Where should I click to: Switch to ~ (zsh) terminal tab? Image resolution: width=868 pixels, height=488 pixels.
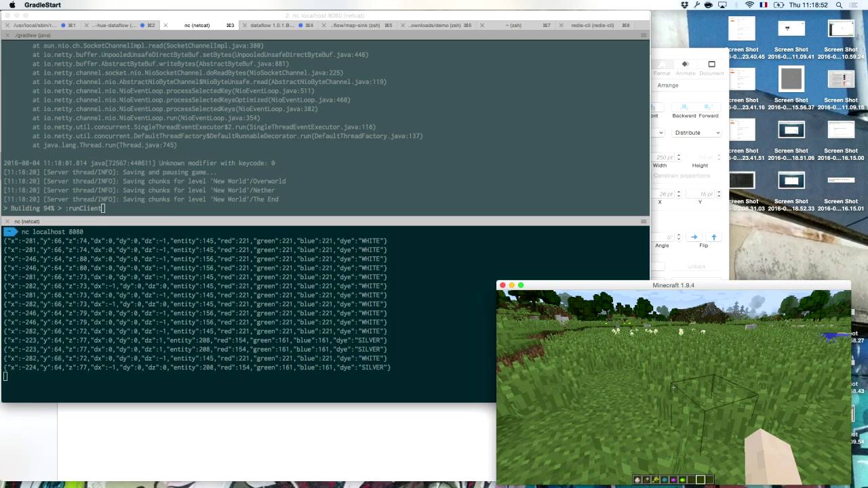[x=517, y=25]
